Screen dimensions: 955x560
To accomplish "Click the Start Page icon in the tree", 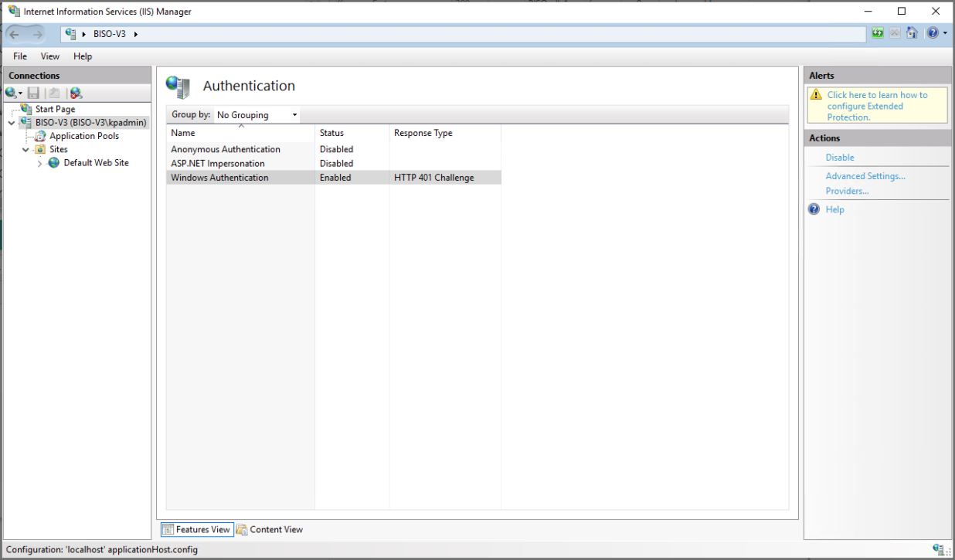I will click(x=26, y=109).
